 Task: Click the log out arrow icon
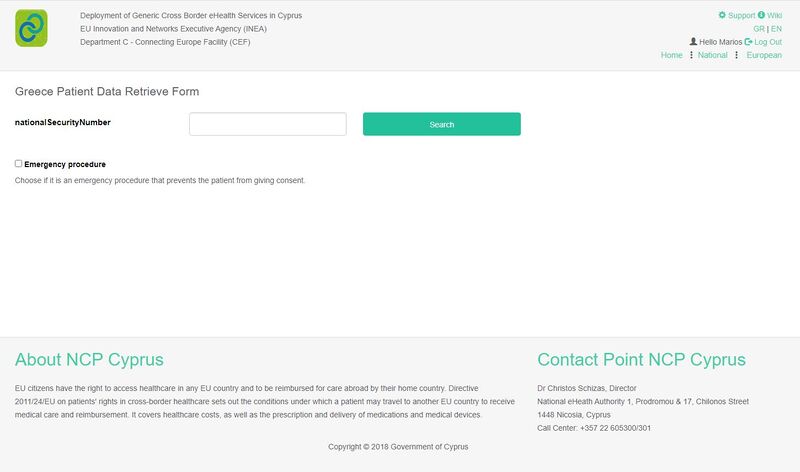(x=748, y=42)
